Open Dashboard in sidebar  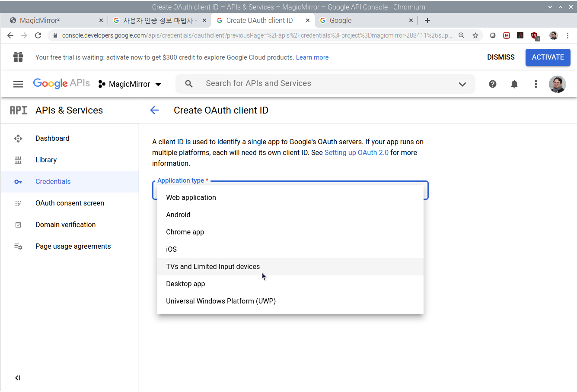tap(52, 139)
